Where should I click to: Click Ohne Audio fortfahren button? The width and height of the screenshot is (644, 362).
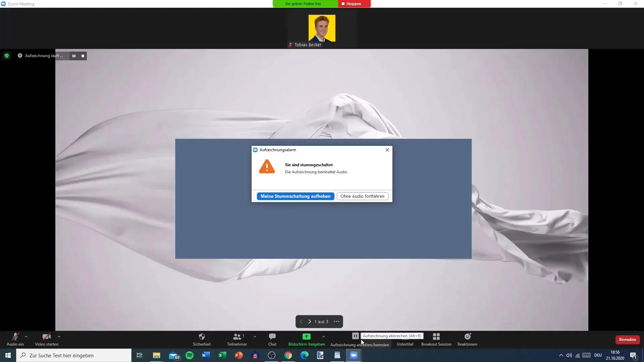point(362,196)
